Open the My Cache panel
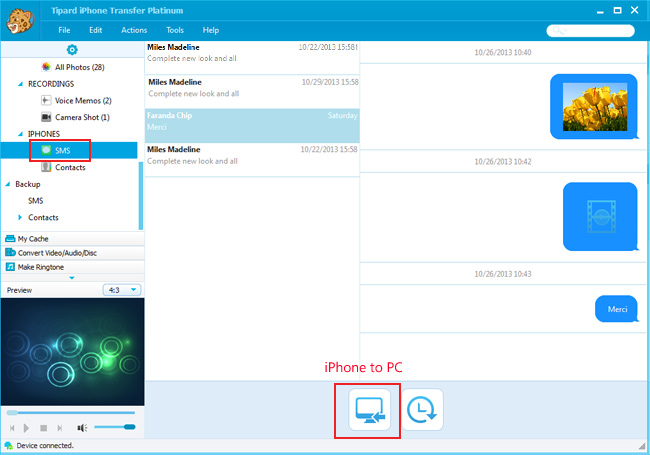 [73, 239]
